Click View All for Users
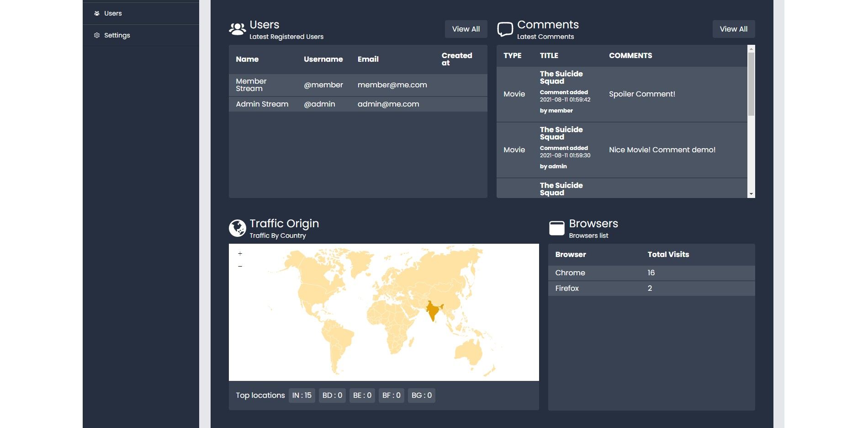Image resolution: width=868 pixels, height=428 pixels. coord(466,29)
